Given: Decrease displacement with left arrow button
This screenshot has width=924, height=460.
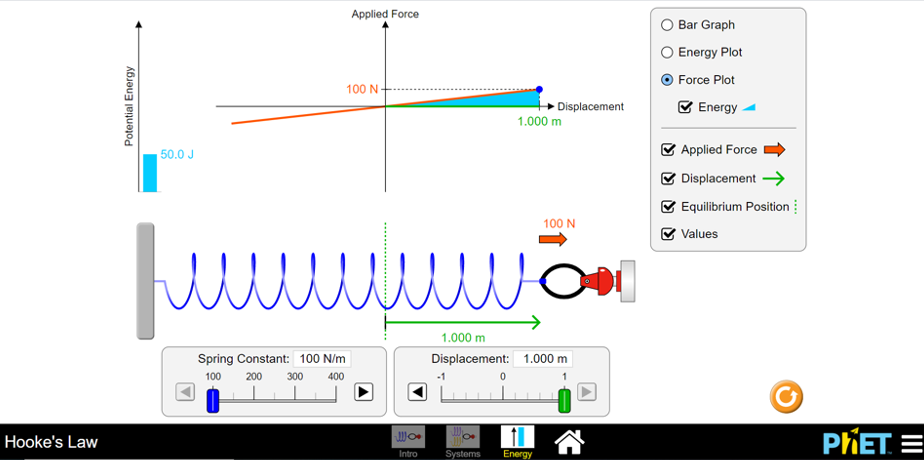Looking at the screenshot, I should 417,392.
